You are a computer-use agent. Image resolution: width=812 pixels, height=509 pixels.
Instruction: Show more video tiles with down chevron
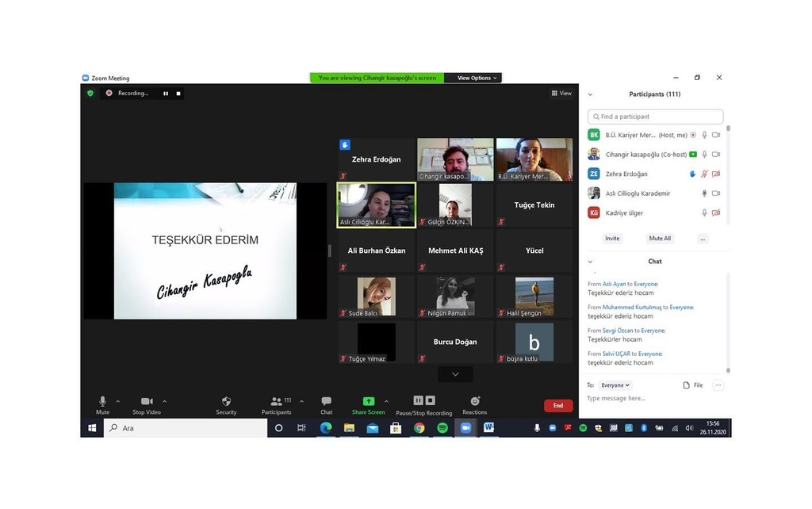point(455,374)
